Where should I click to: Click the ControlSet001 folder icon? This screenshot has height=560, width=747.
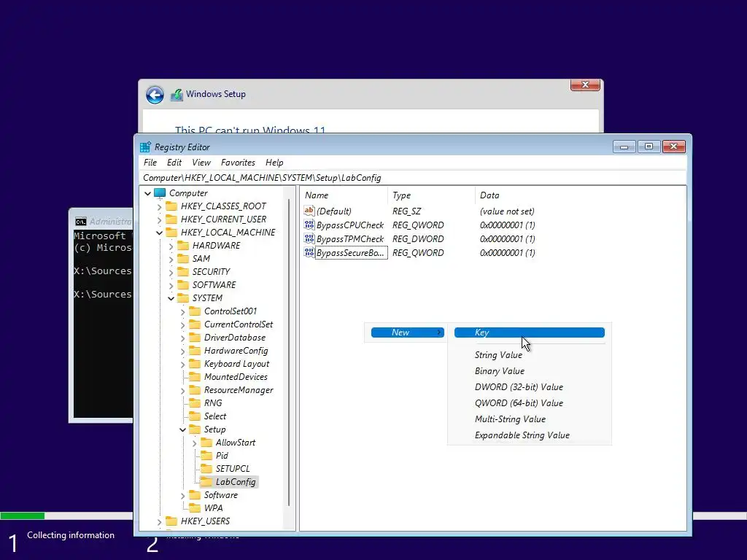pos(194,311)
